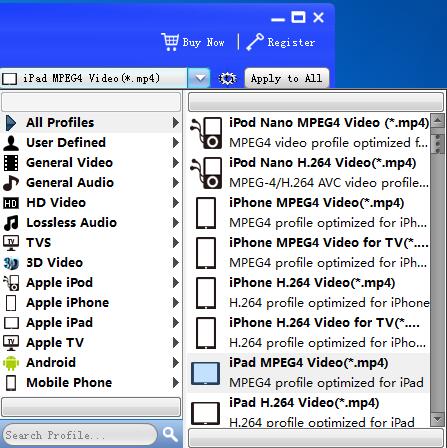Expand the HD Video submenu arrow
This screenshot has height=448, width=447.
click(175, 203)
